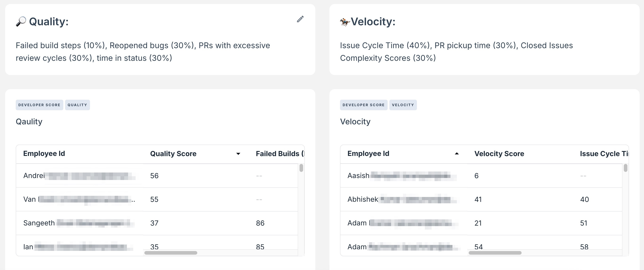Click the DEVELOPER SCORE tag above Qaulity
This screenshot has width=644, height=270.
click(39, 105)
